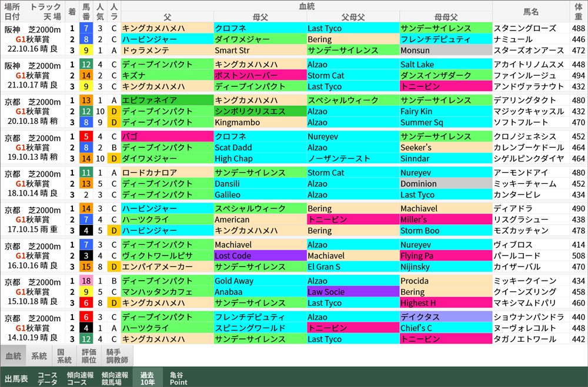
Task: Click horse name マジックキャッスル
Action: point(529,111)
